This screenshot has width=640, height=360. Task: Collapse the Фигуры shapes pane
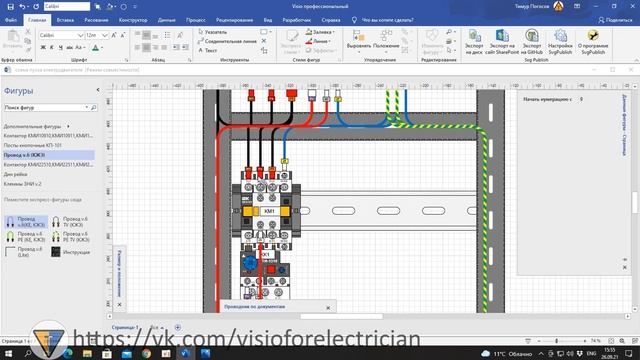[x=98, y=90]
